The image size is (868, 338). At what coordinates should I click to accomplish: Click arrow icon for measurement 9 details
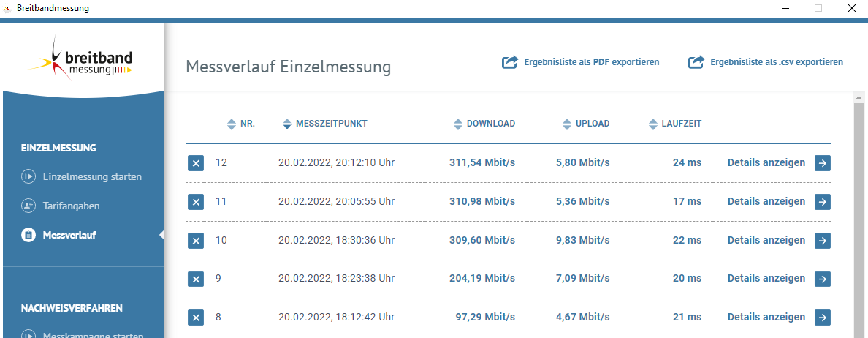tap(823, 279)
